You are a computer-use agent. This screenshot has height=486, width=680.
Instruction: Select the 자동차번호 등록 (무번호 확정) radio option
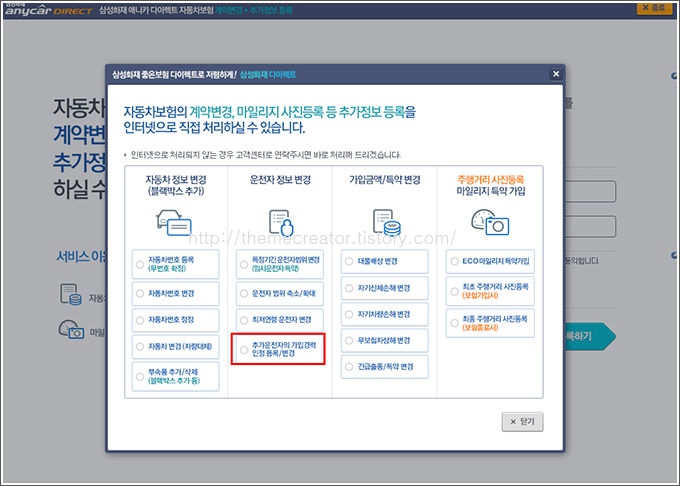[x=176, y=264]
